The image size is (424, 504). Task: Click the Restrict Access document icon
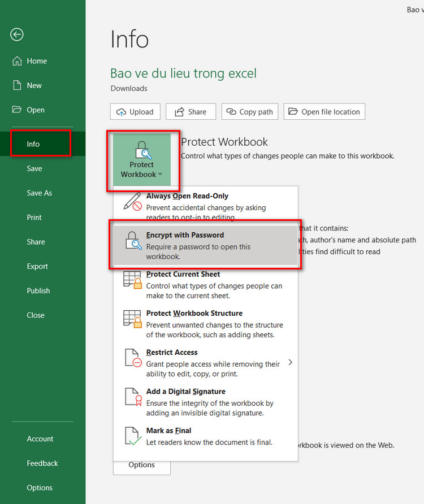click(133, 358)
